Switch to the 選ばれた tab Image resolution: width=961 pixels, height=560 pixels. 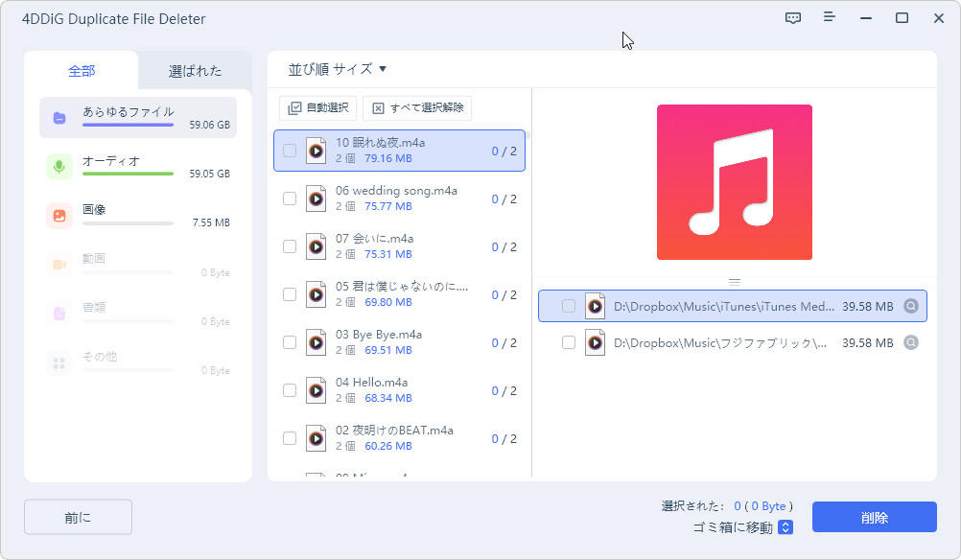tap(195, 71)
